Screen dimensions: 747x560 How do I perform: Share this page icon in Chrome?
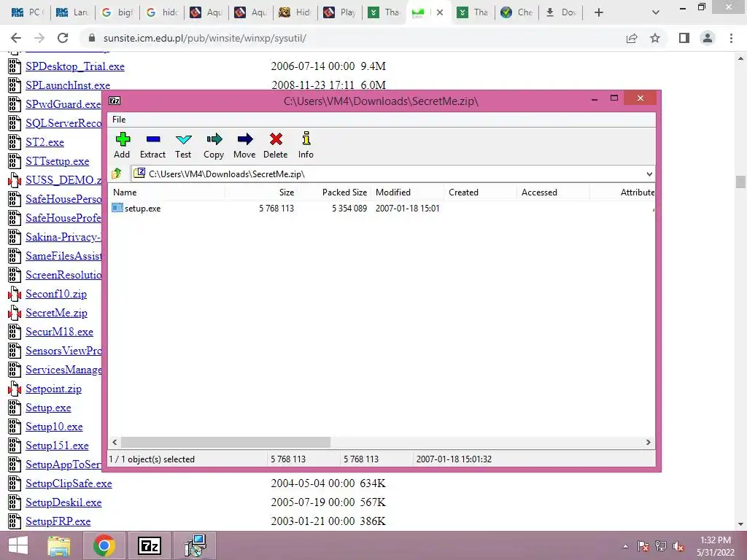click(x=632, y=38)
